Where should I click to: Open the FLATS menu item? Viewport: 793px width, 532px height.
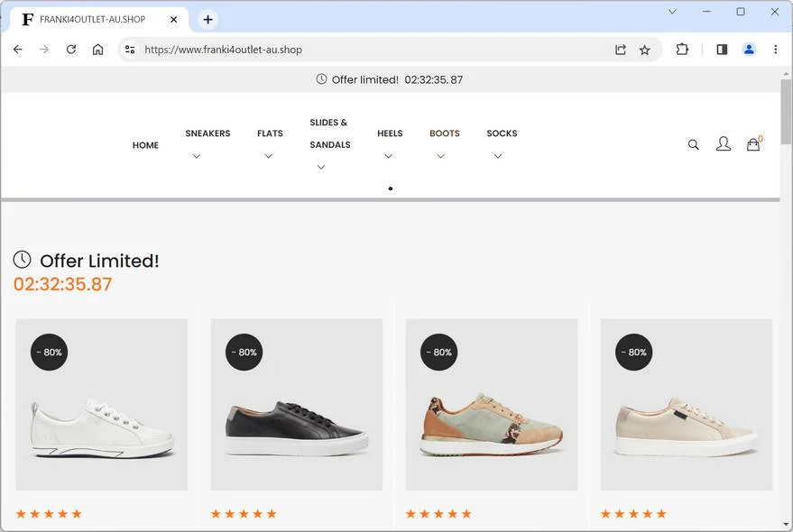click(x=270, y=133)
